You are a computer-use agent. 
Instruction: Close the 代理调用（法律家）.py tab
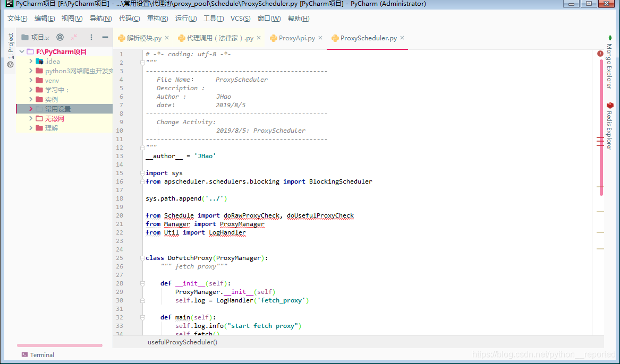[259, 38]
